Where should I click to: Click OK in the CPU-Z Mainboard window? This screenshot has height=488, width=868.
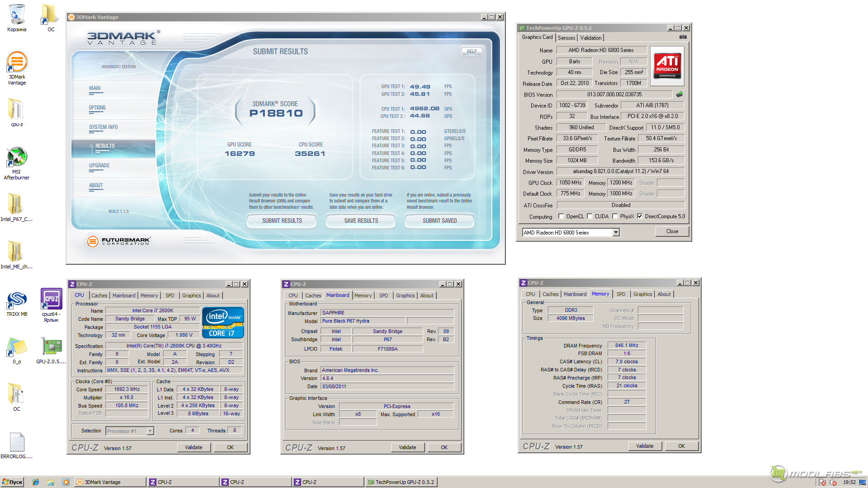[444, 447]
